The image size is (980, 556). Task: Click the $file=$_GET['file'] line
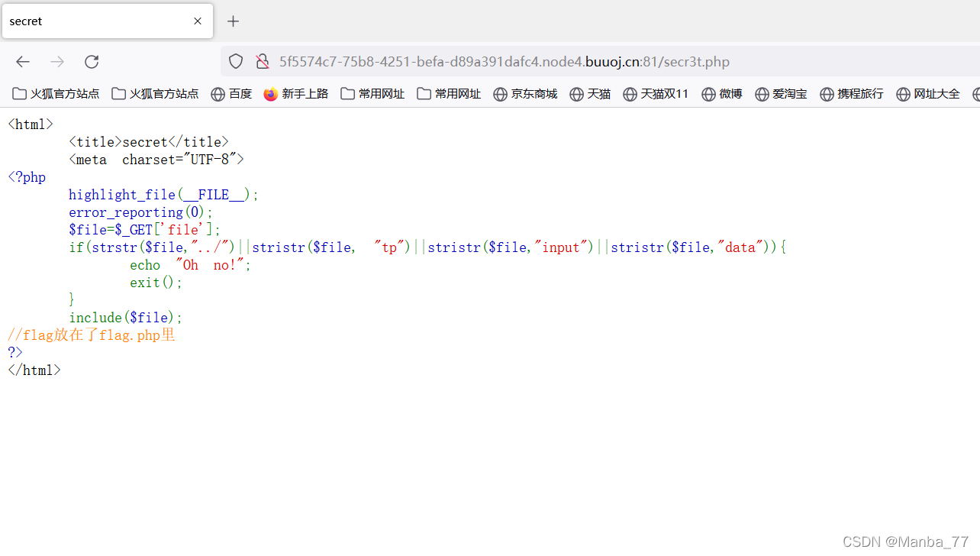[145, 230]
